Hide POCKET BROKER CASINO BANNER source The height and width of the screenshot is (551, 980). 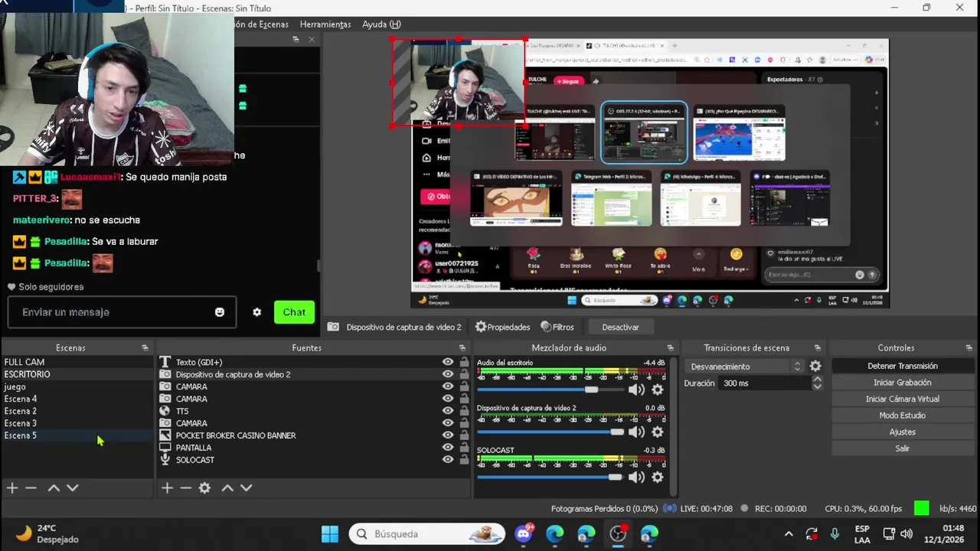(x=448, y=435)
